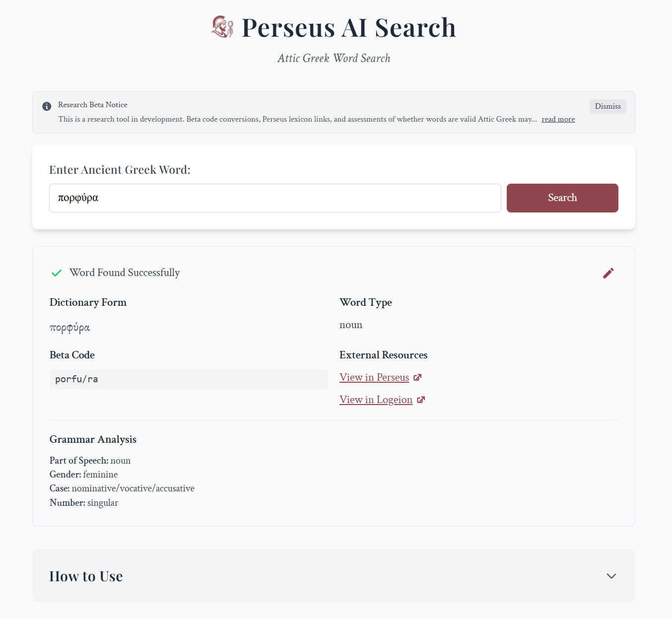Click inside the Greek word input box
Viewport: 672px width, 618px height.
275,198
